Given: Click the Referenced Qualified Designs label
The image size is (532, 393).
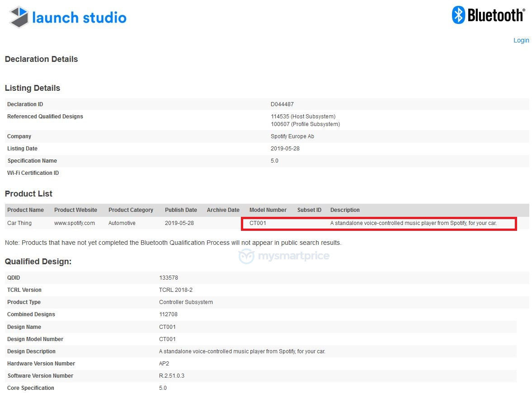Looking at the screenshot, I should click(45, 116).
